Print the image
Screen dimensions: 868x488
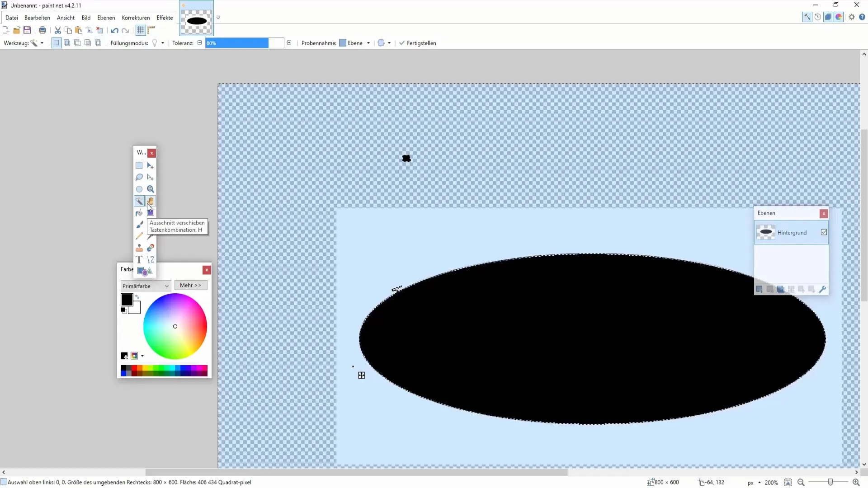pos(42,30)
